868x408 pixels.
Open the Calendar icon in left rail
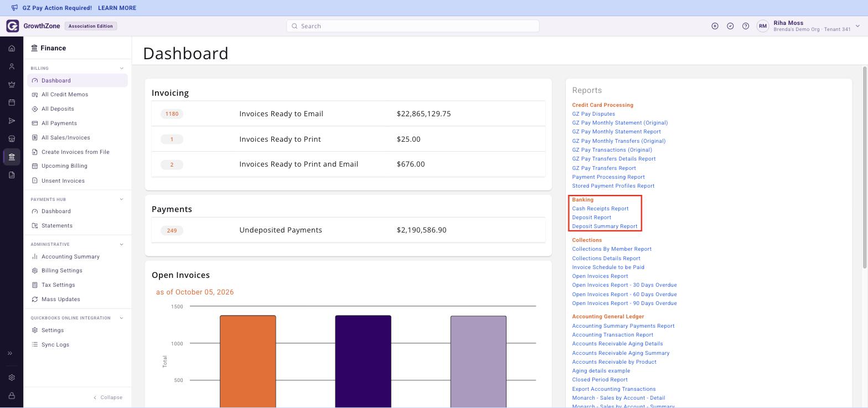[12, 102]
